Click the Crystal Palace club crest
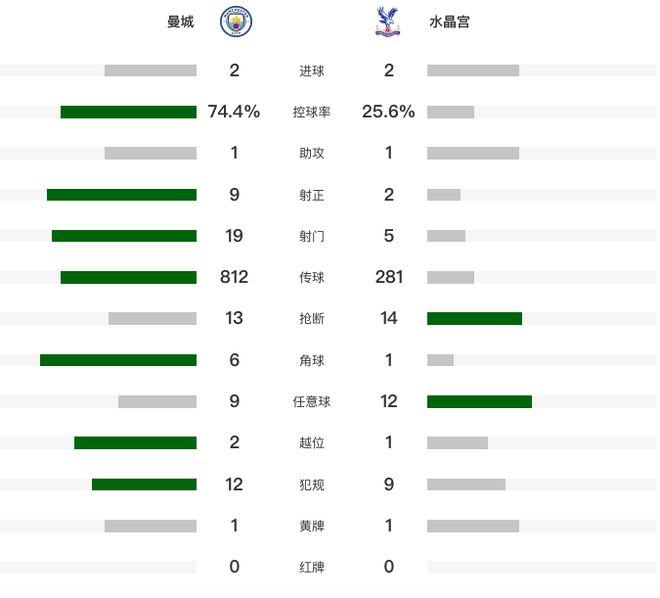 (385, 22)
